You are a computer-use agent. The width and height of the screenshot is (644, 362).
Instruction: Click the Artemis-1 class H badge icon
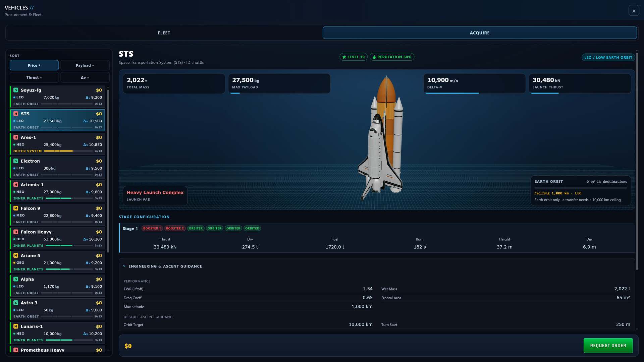pyautogui.click(x=16, y=185)
